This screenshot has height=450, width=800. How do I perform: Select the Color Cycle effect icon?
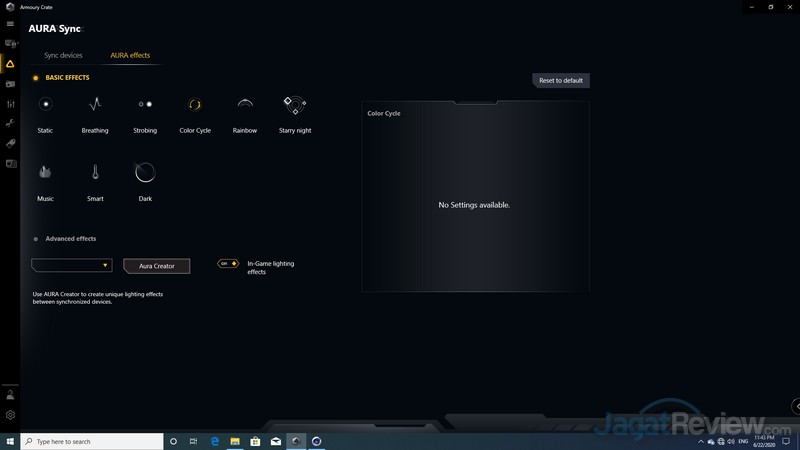pyautogui.click(x=195, y=104)
